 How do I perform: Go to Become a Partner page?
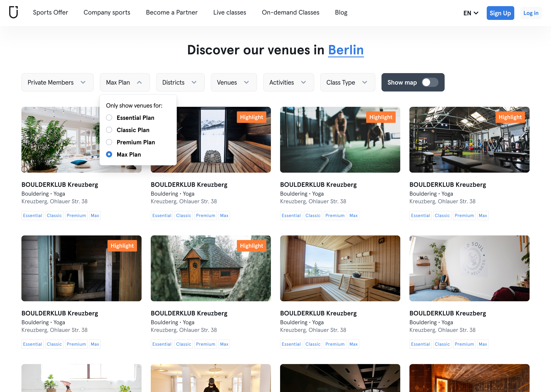(x=172, y=12)
